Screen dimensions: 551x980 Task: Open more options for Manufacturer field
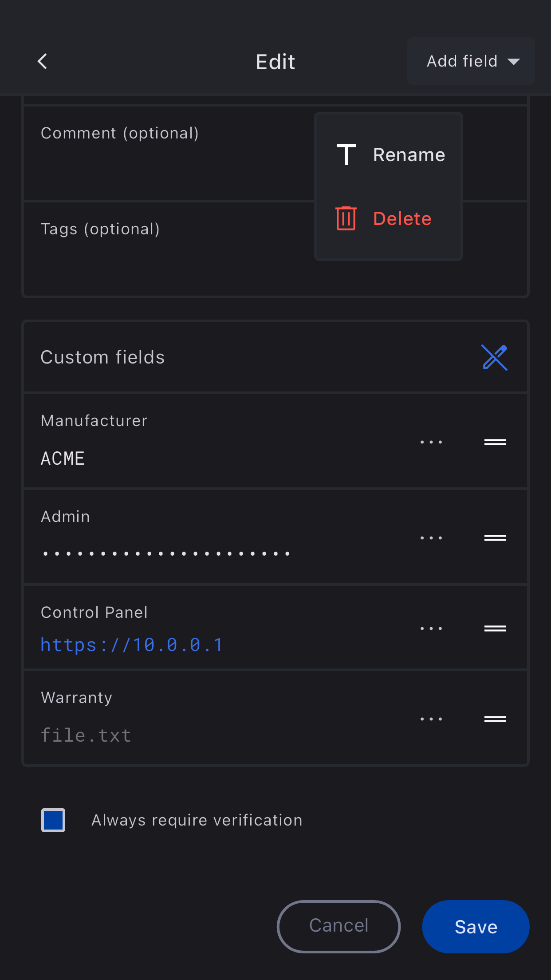coord(431,442)
